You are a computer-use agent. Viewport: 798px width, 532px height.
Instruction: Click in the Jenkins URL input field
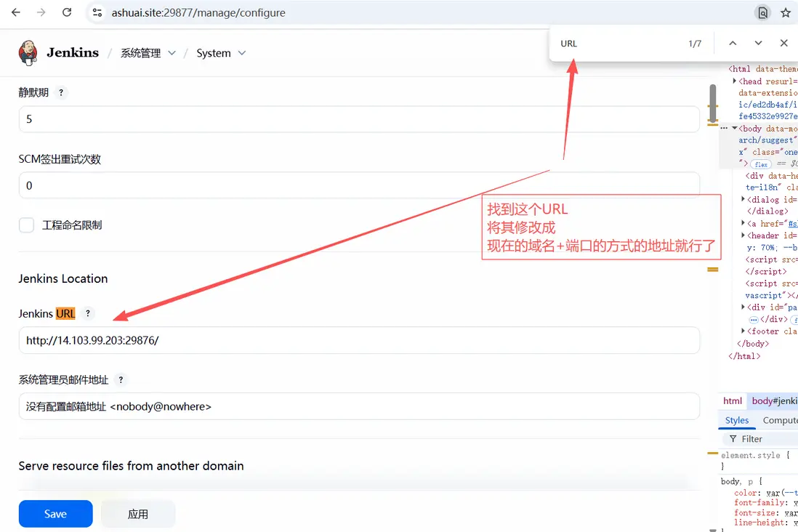[x=359, y=340]
